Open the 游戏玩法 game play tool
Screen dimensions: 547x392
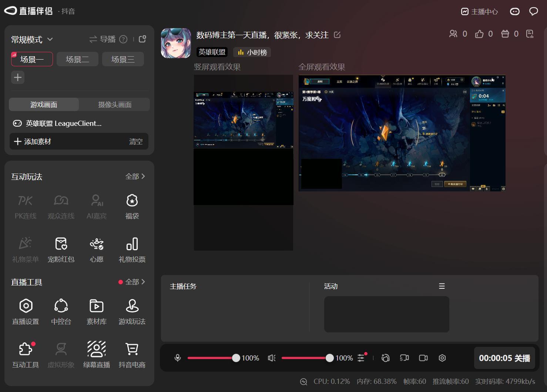click(132, 312)
